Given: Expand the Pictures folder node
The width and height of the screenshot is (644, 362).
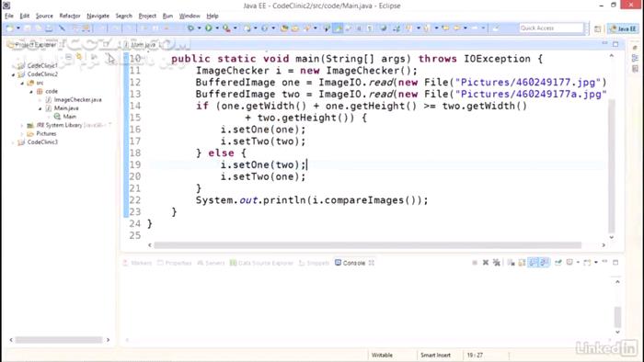Looking at the screenshot, I should [x=22, y=134].
